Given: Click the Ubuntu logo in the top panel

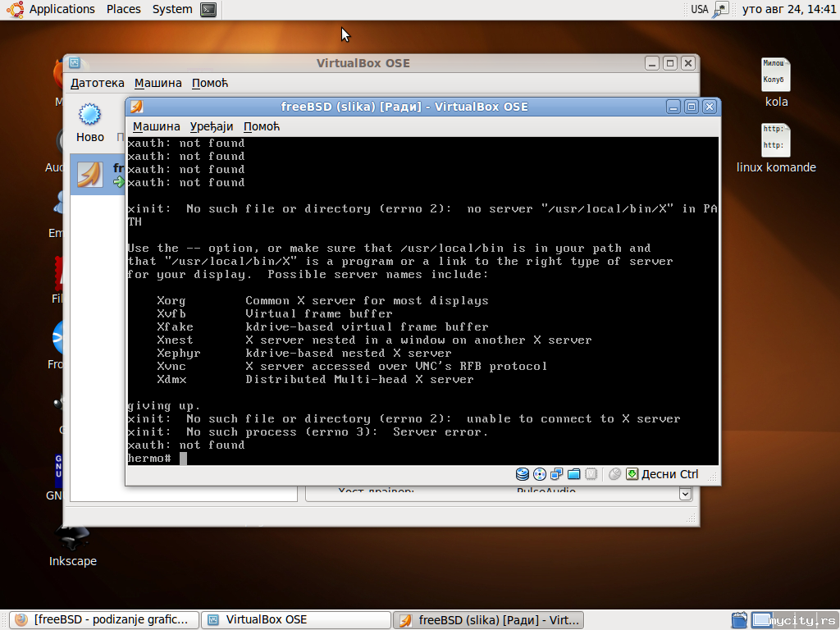Looking at the screenshot, I should tap(15, 9).
